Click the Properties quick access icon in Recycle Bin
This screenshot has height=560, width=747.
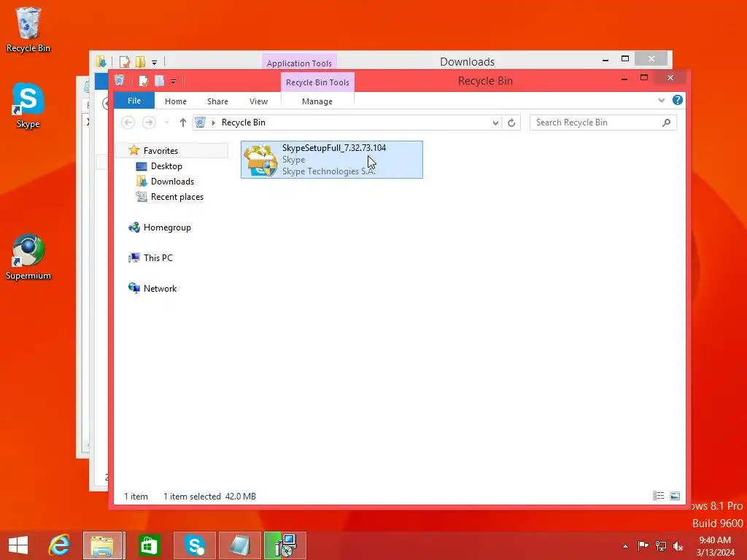(143, 80)
